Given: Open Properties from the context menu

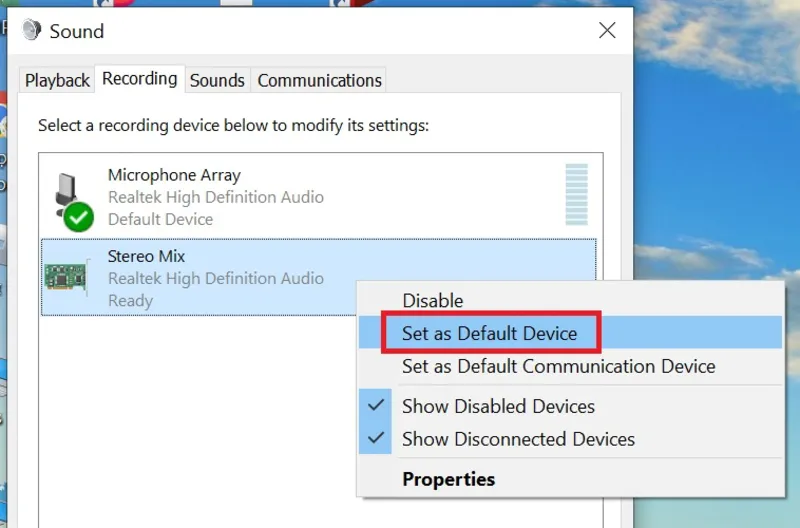Looking at the screenshot, I should [448, 480].
